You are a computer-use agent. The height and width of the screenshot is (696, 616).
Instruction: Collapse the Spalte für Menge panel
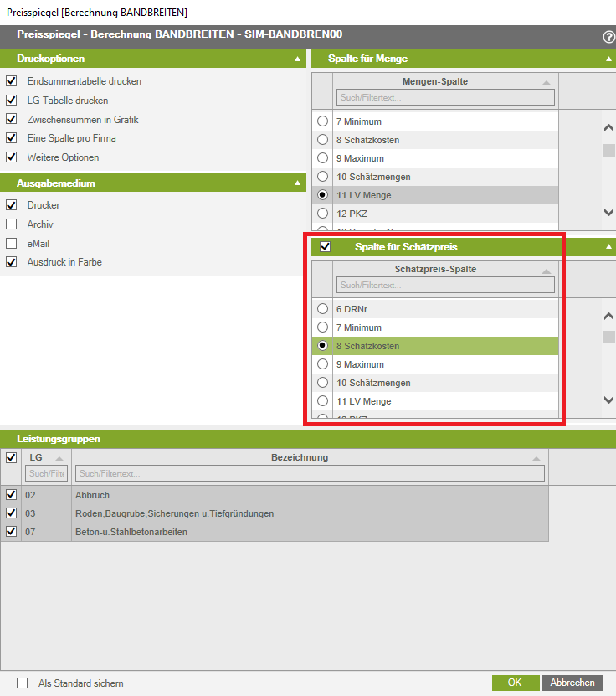pos(608,59)
